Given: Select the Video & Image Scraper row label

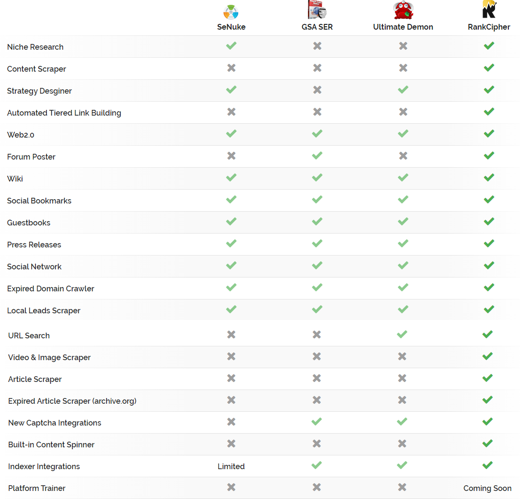Looking at the screenshot, I should pos(49,357).
